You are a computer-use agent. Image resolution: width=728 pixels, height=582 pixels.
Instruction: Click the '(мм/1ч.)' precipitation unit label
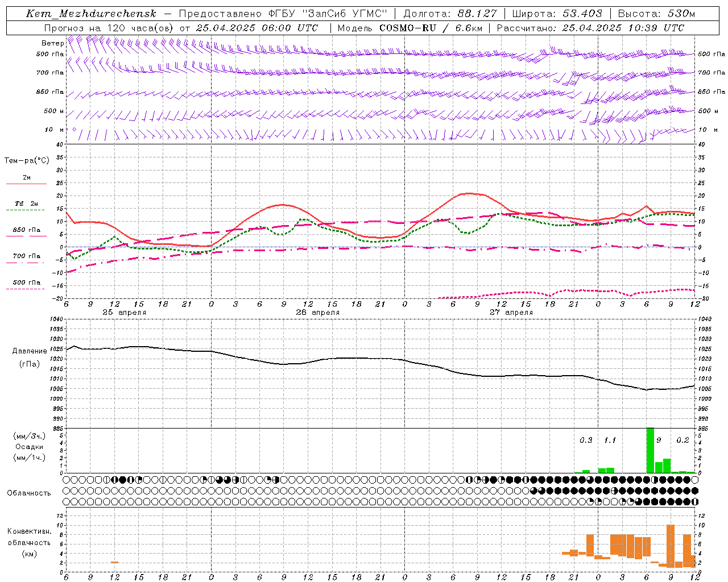29,458
